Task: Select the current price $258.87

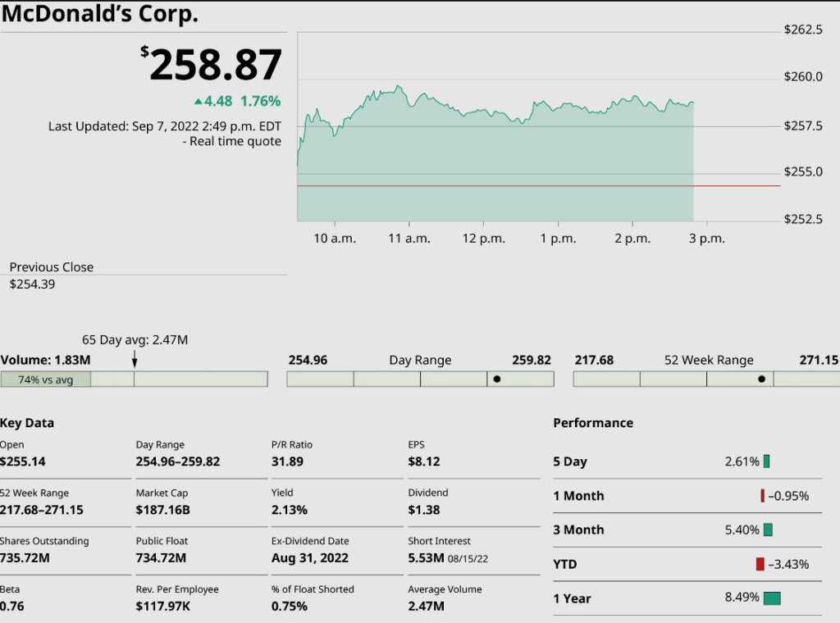Action: (211, 65)
